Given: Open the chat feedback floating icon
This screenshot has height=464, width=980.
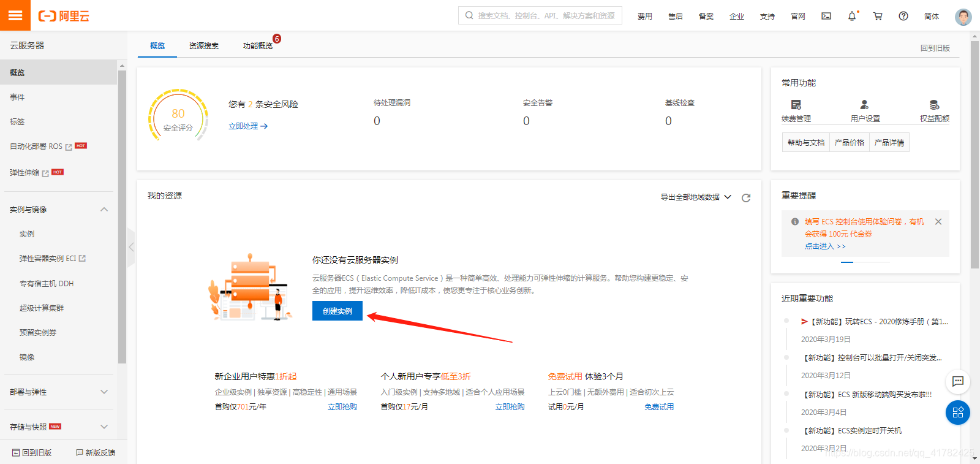Looking at the screenshot, I should tap(958, 381).
